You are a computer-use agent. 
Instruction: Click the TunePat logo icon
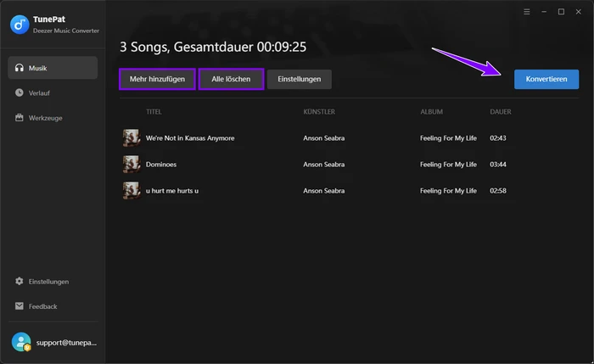point(20,25)
